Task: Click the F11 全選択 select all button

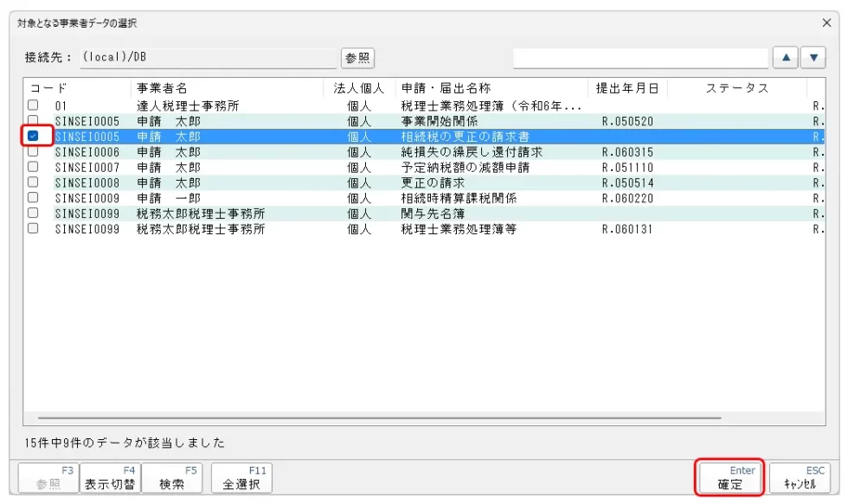Action: (241, 477)
